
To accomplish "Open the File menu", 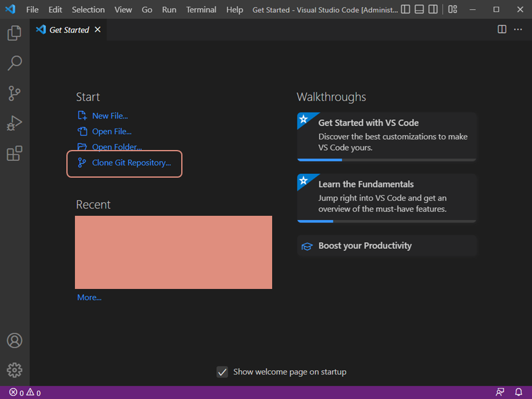I will coord(32,9).
